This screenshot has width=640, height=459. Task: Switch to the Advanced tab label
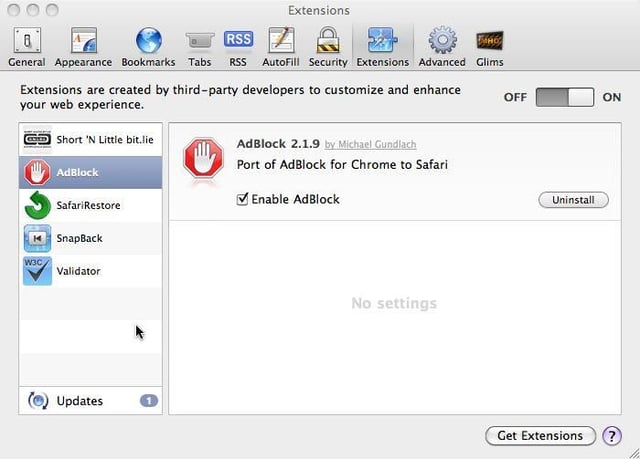pyautogui.click(x=442, y=62)
